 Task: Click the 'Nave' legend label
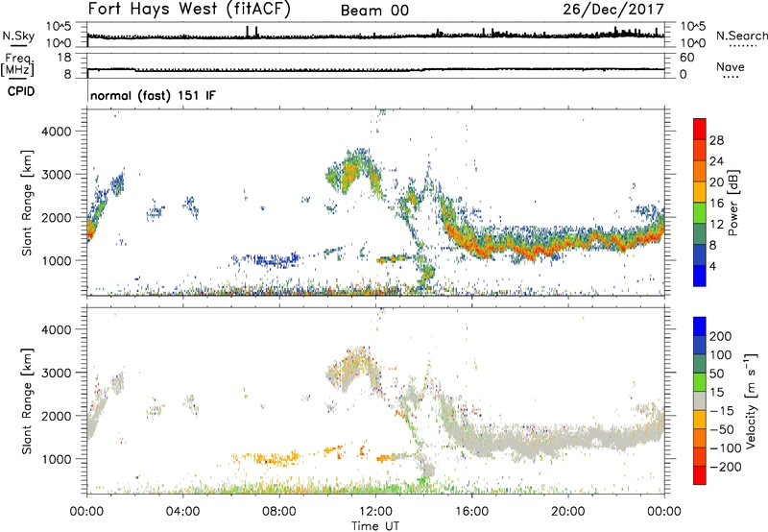click(731, 66)
